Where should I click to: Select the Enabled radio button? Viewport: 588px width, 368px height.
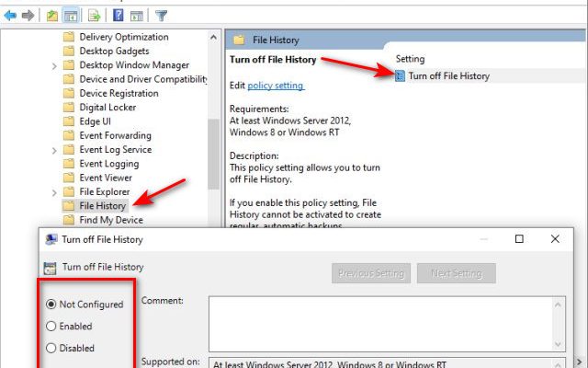51,326
